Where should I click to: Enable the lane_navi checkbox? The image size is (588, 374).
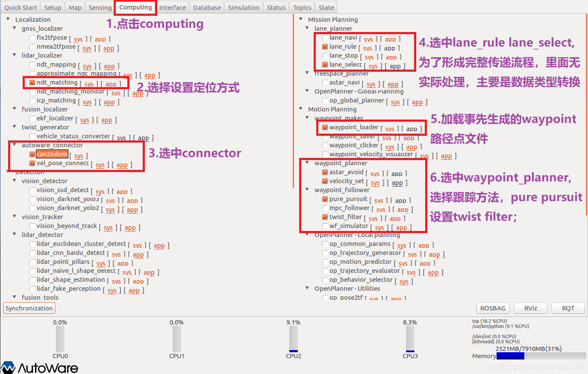click(x=325, y=38)
